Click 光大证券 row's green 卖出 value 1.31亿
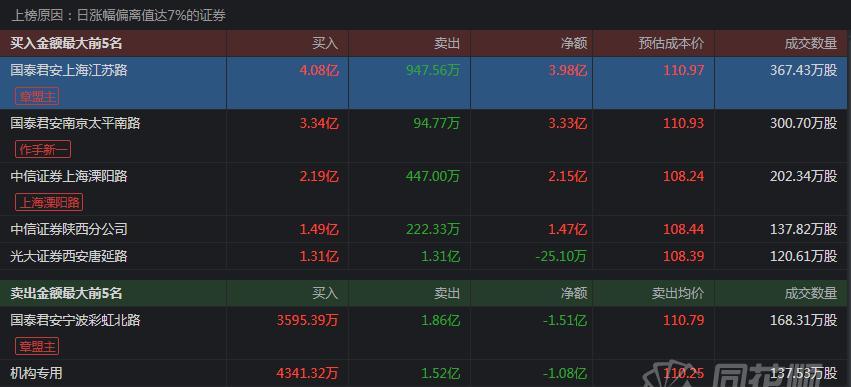Screen dimensions: 851x387 [441, 256]
